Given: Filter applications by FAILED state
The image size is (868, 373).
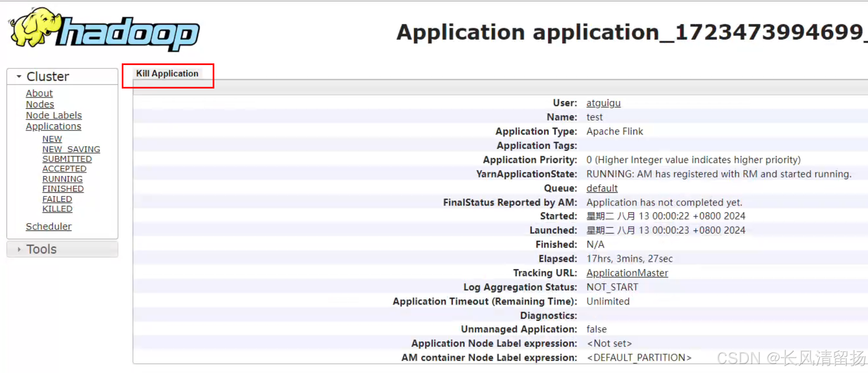Looking at the screenshot, I should (57, 199).
